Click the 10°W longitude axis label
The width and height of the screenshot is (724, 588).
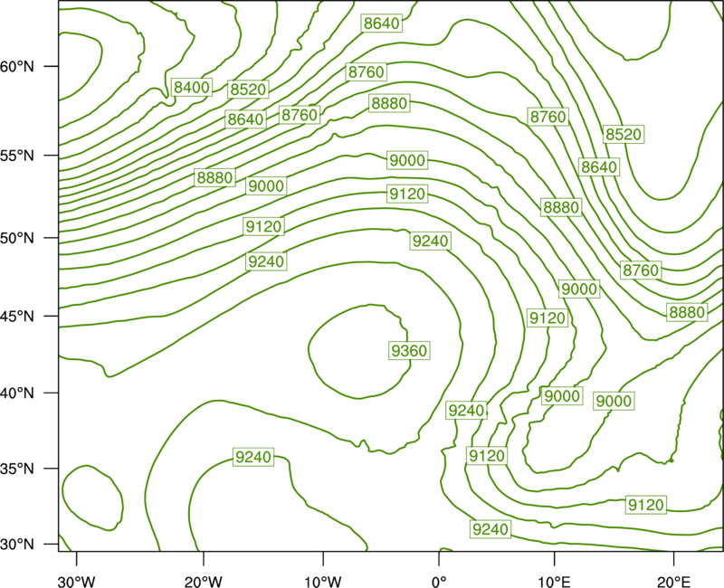point(323,582)
